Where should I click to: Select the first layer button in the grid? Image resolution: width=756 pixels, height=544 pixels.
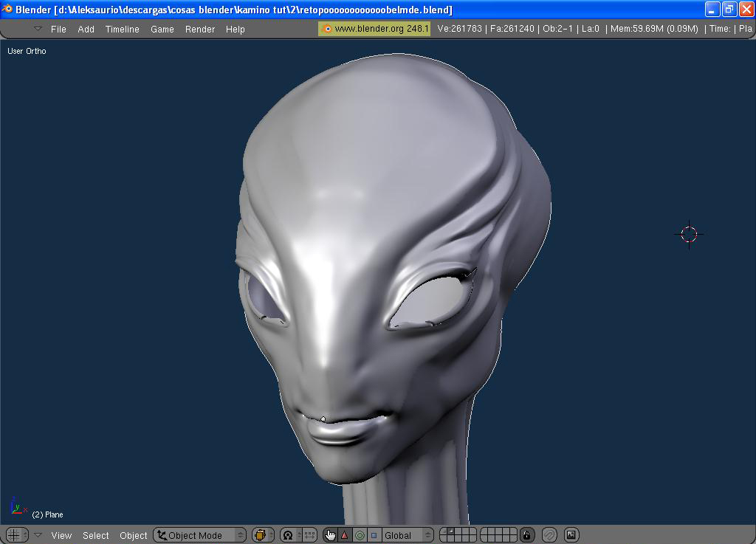coord(444,531)
